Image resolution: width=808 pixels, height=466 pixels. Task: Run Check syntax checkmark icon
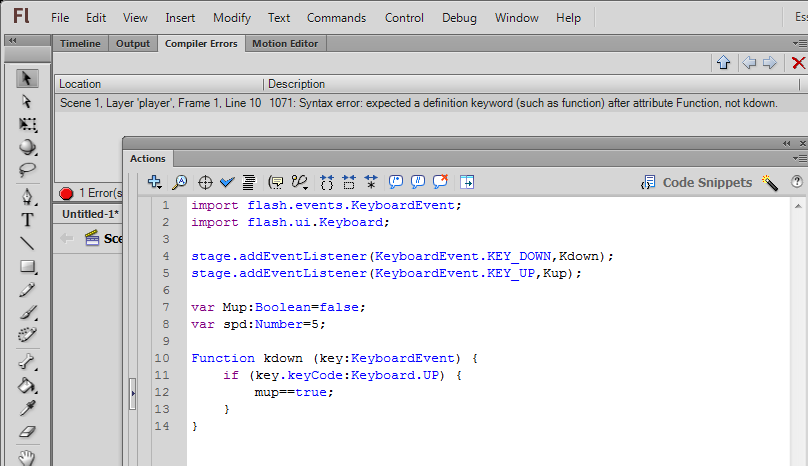(x=227, y=182)
